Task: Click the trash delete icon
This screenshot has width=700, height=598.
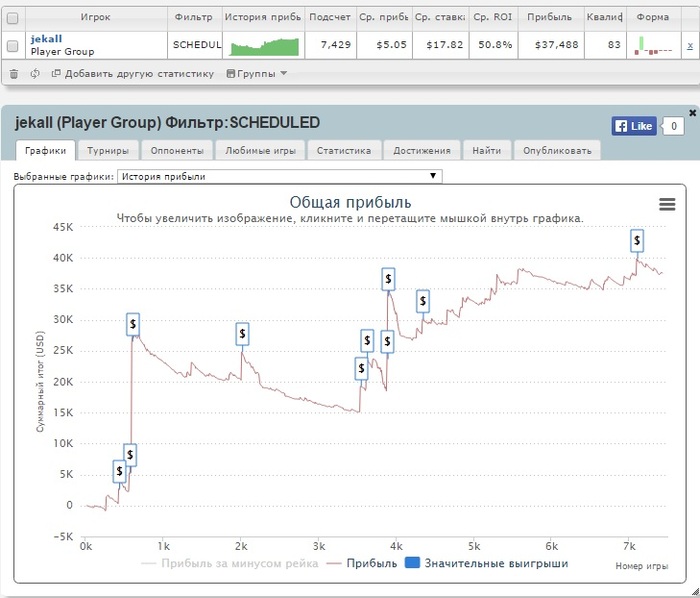Action: (14, 74)
